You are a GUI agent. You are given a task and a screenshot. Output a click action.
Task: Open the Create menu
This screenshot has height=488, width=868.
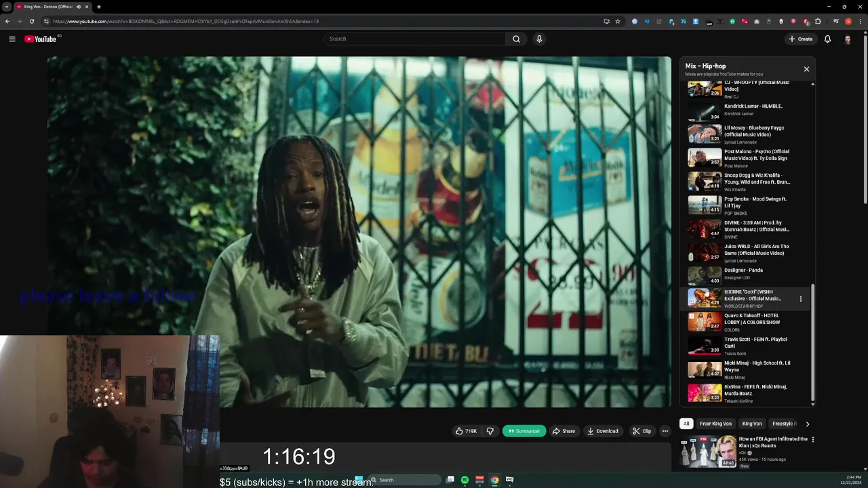(800, 39)
